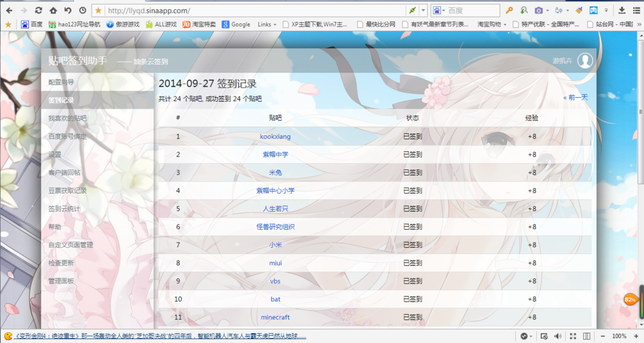Open 客户端回帖 in the sidebar
The height and width of the screenshot is (343, 644).
[97, 172]
